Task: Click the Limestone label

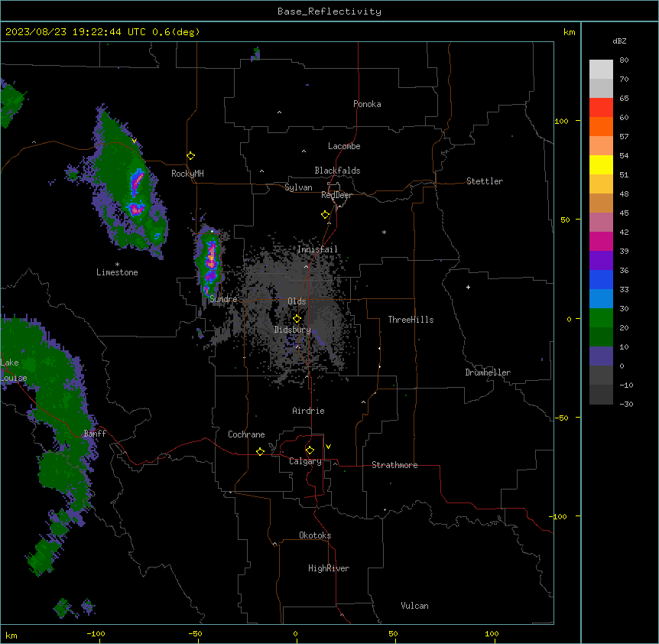Action: pyautogui.click(x=117, y=272)
